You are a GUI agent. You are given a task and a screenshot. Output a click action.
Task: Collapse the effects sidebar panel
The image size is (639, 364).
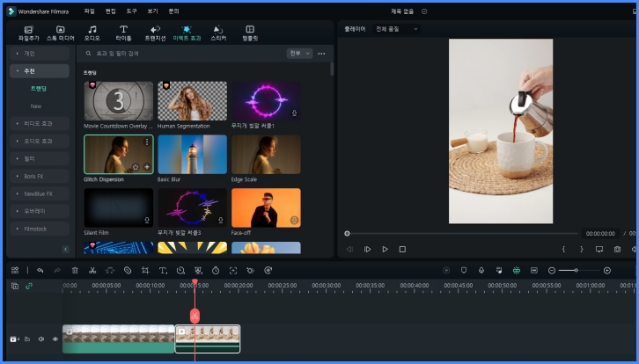pos(66,249)
